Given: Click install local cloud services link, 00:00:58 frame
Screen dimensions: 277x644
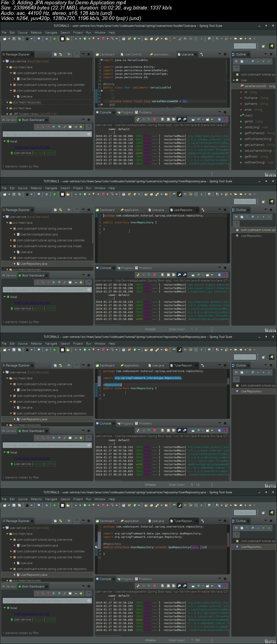Looking at the screenshot, I should [x=32, y=303].
